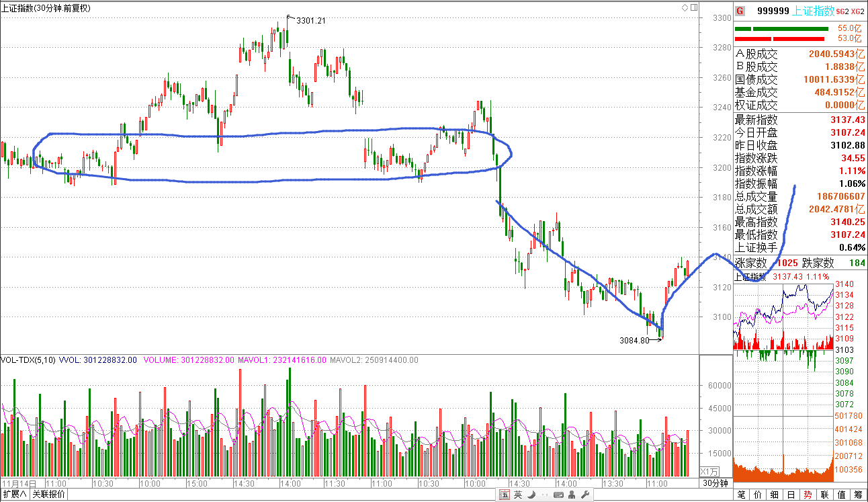Viewport: 868px width, 502px height.
Task: Open the IME soft keyboard icon
Action: 558,495
